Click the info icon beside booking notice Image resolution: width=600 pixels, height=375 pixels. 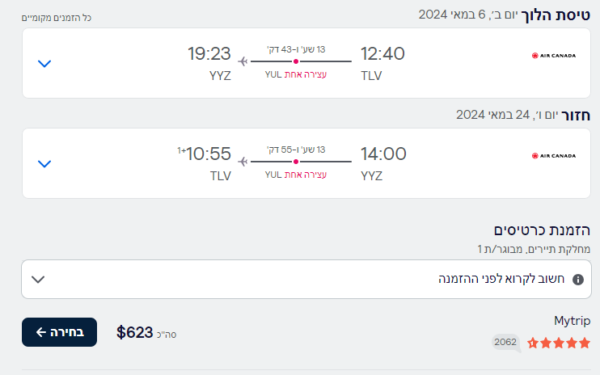tap(578, 280)
